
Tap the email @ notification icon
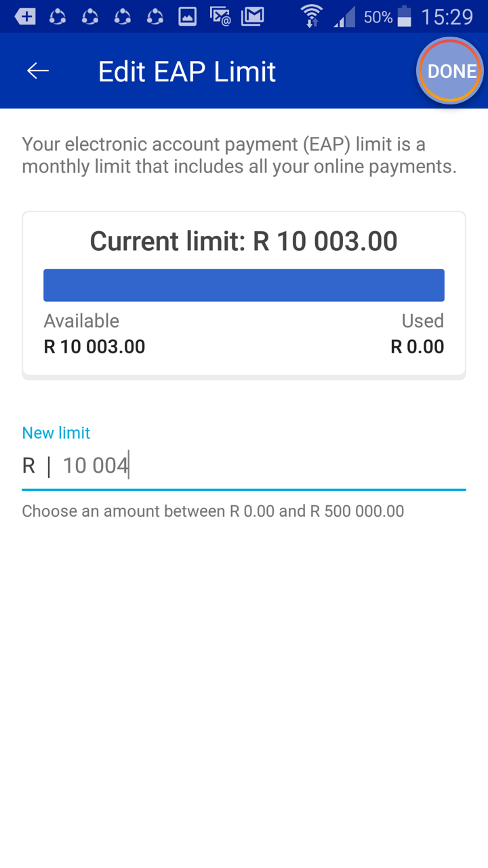coord(220,16)
